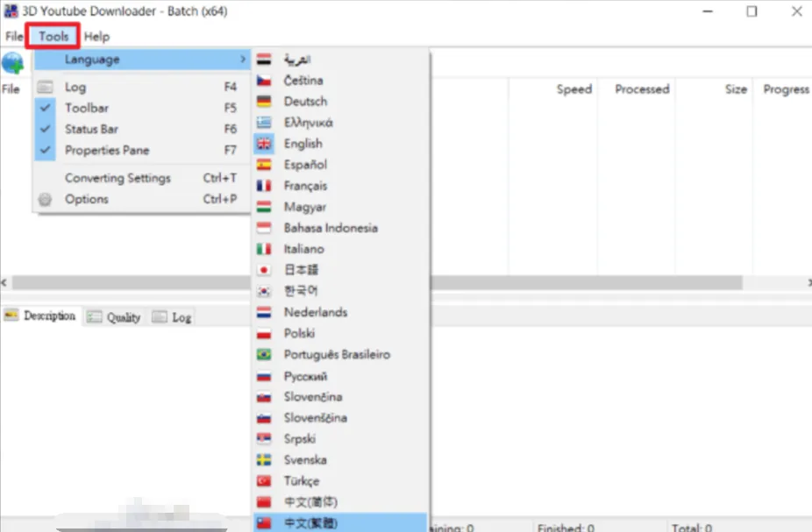Pick Bahasa Indonesia language
The height and width of the screenshot is (532, 812).
click(341, 228)
